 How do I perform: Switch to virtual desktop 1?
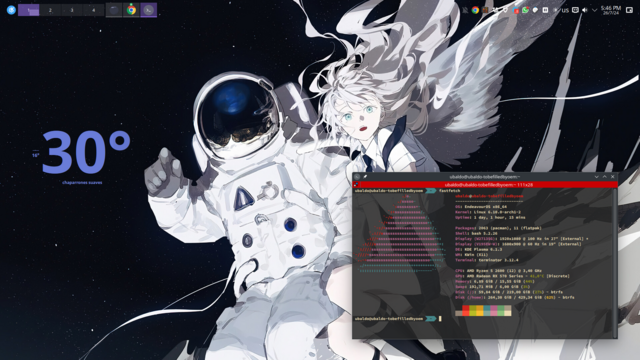(x=29, y=10)
